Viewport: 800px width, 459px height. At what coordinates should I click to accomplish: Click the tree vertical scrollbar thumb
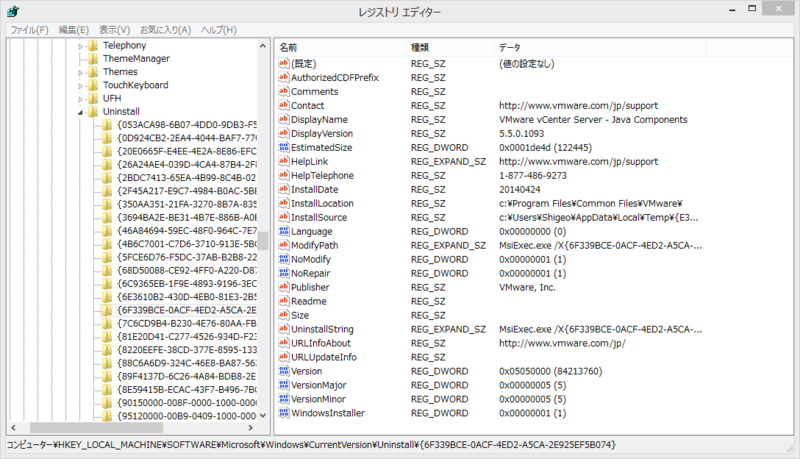pos(263,241)
